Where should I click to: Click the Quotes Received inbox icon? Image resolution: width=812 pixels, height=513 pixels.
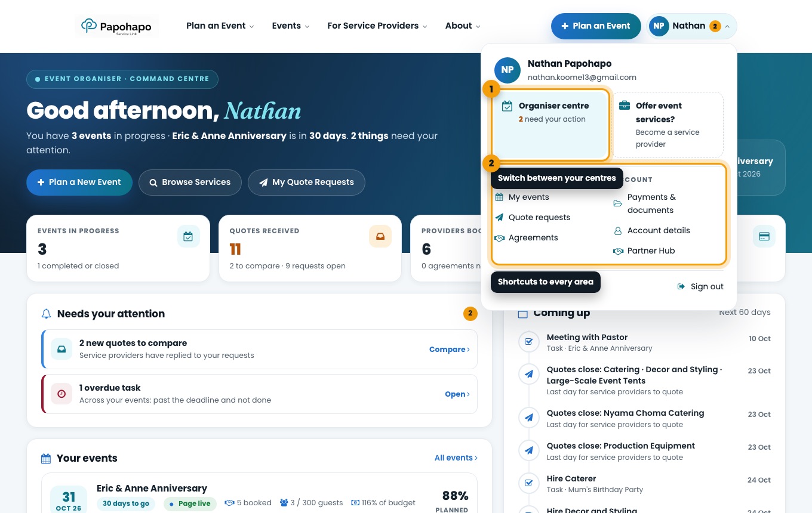380,237
